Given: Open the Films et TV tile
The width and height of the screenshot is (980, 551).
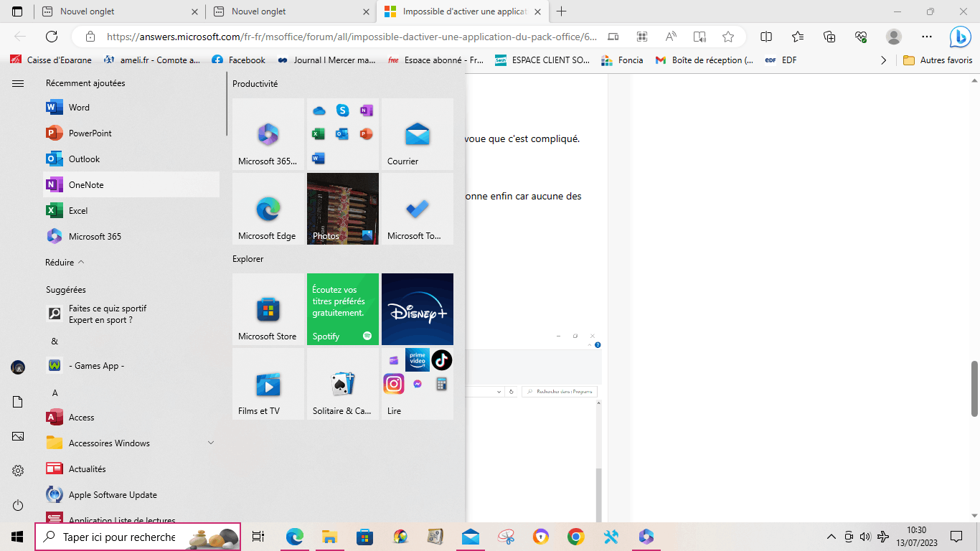Looking at the screenshot, I should [x=268, y=384].
